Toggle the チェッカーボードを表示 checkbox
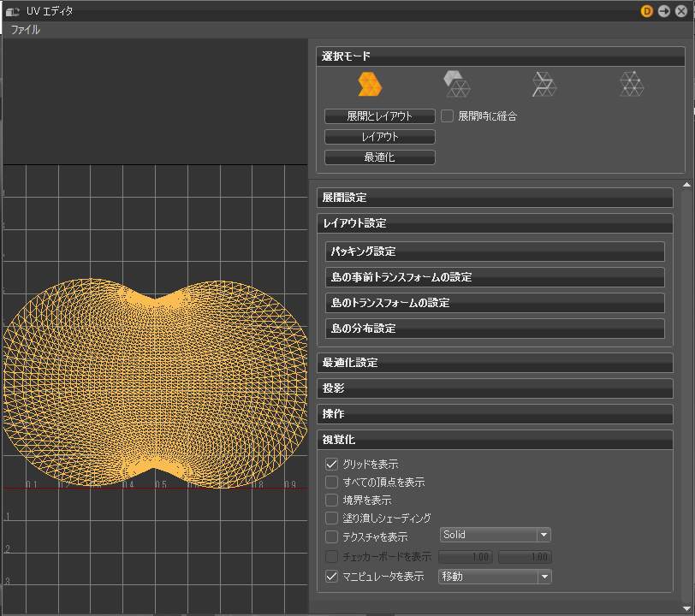695x616 pixels. [331, 556]
